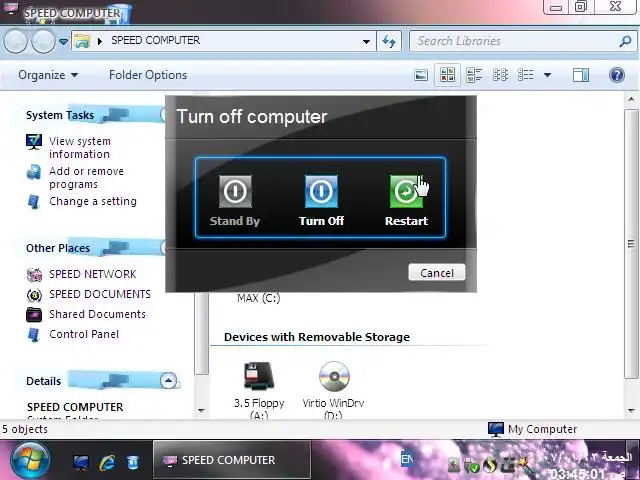Click the status bar text 5 objects
Viewport: 640px width, 480px height.
coord(25,429)
